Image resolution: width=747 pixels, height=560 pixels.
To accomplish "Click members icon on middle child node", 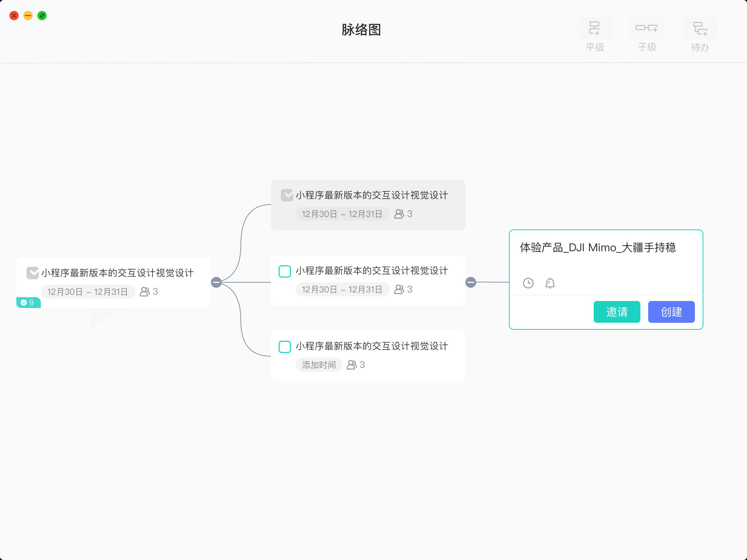I will coord(399,289).
